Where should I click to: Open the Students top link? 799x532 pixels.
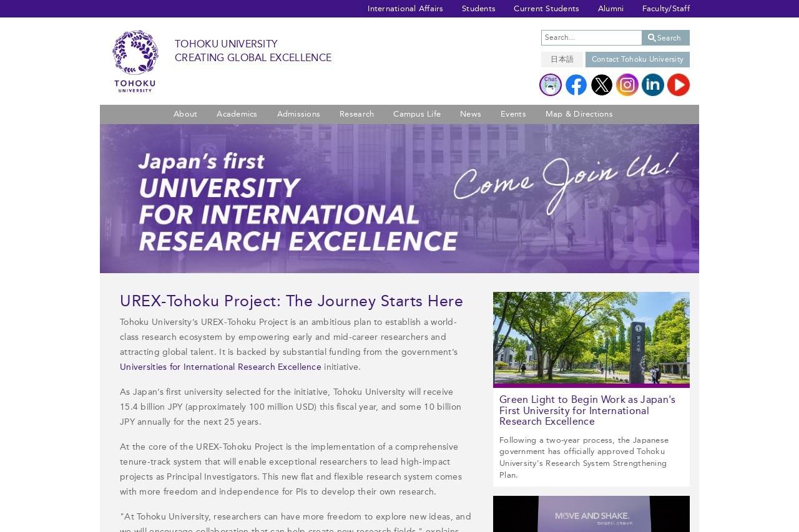pos(479,9)
